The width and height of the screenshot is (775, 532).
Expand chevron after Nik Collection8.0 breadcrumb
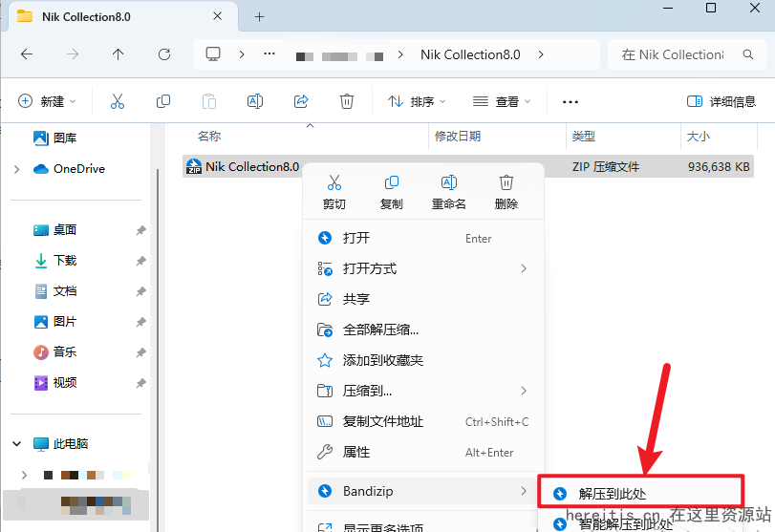(541, 54)
